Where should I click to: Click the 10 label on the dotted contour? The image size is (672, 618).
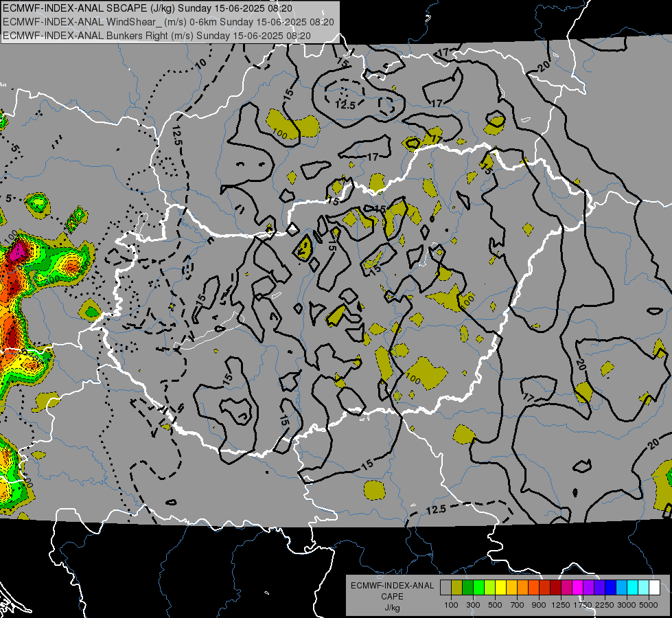[200, 64]
